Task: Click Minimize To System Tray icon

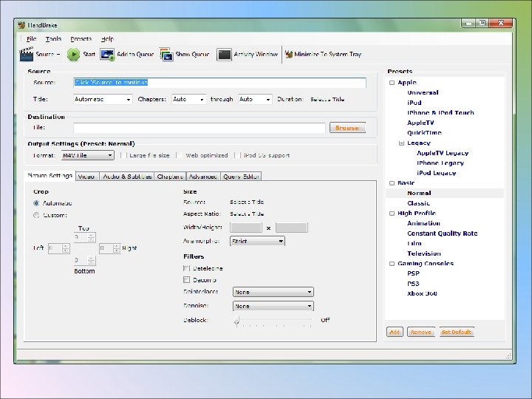Action: point(289,54)
